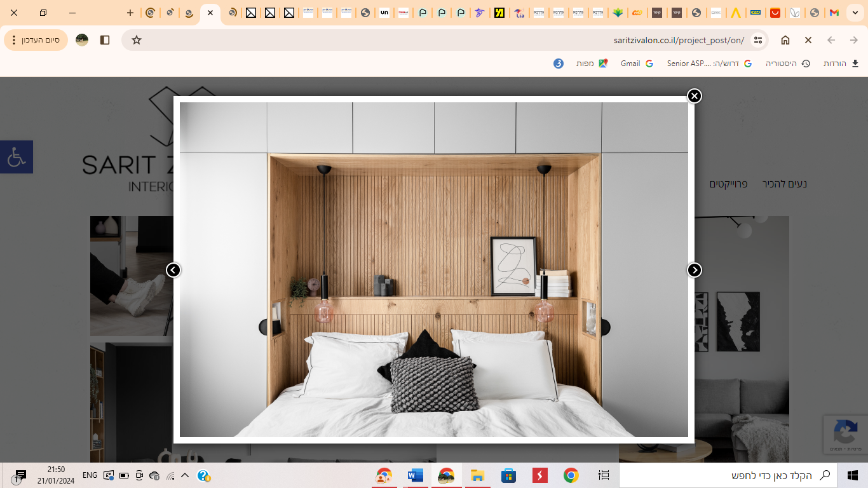Click the reCAPTCHA badge
Viewport: 868px width, 488px height.
coord(845,435)
